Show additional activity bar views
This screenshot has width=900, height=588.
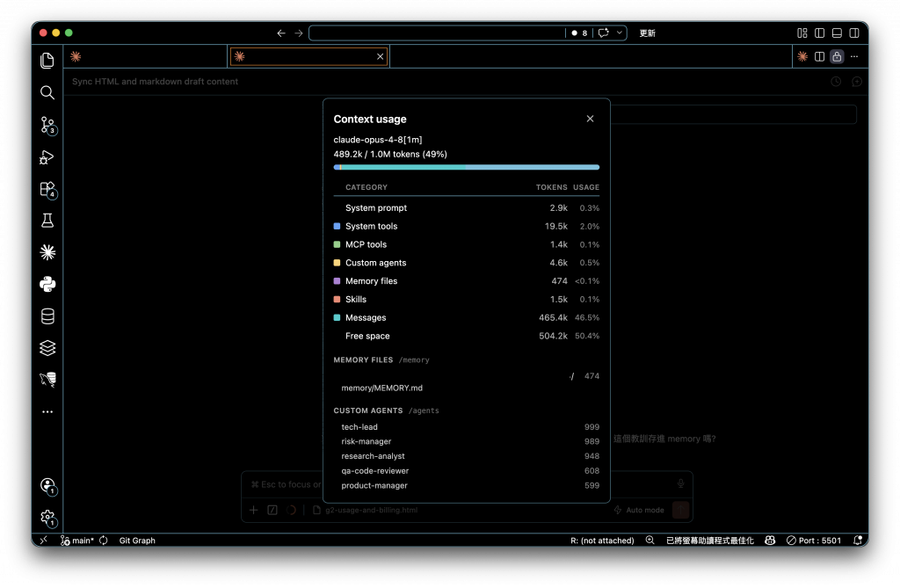coord(47,411)
